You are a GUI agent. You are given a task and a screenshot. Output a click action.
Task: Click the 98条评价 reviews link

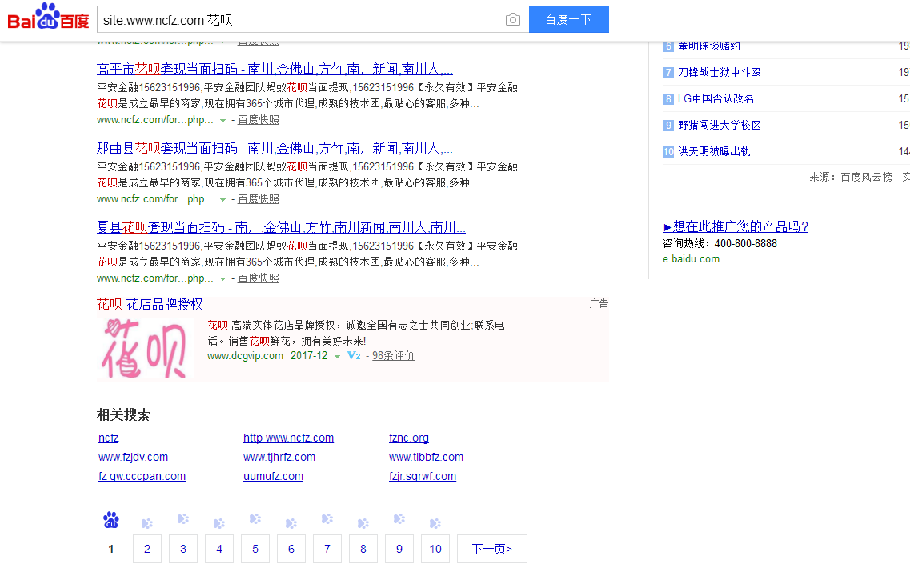click(x=392, y=355)
